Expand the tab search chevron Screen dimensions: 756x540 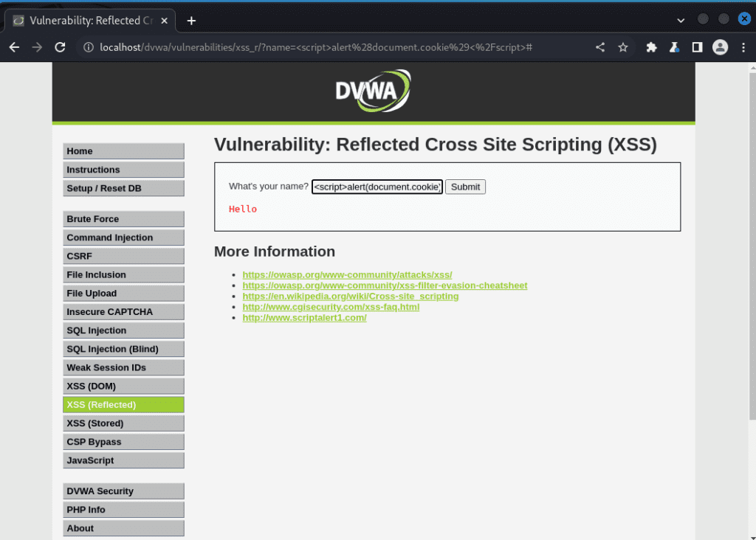[681, 21]
